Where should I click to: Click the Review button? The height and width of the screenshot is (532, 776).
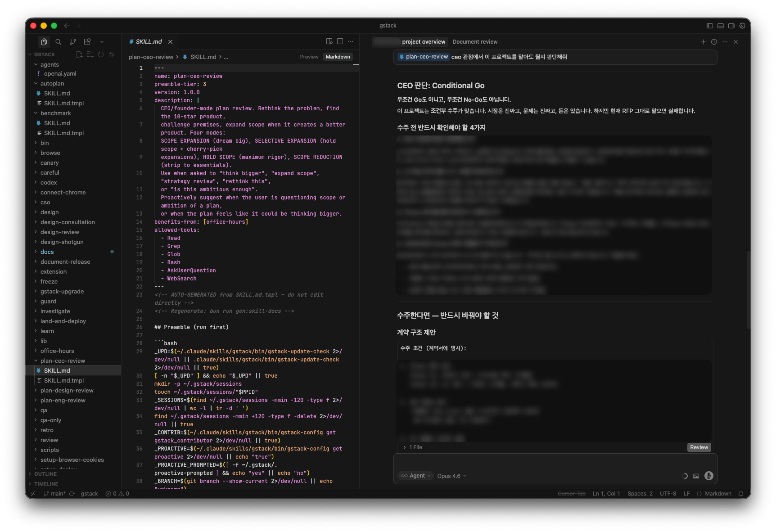[x=699, y=447]
